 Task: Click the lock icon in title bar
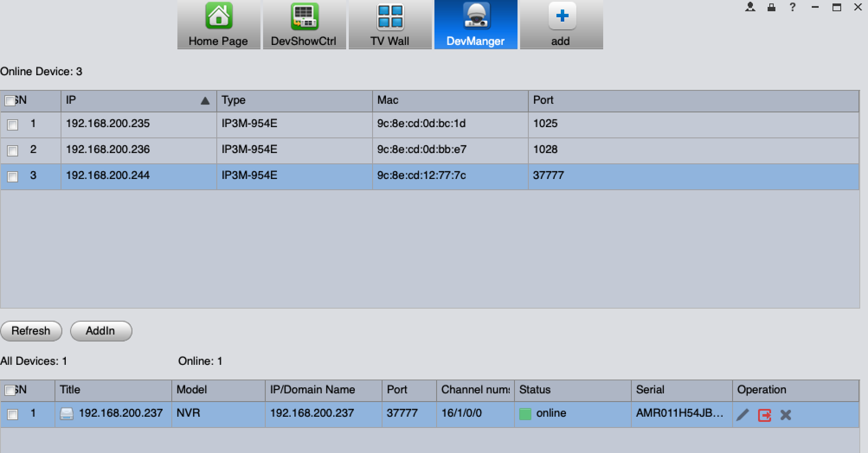pyautogui.click(x=772, y=7)
